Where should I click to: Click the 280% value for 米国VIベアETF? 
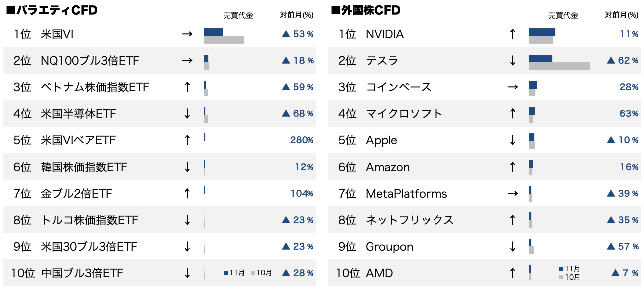pos(302,140)
